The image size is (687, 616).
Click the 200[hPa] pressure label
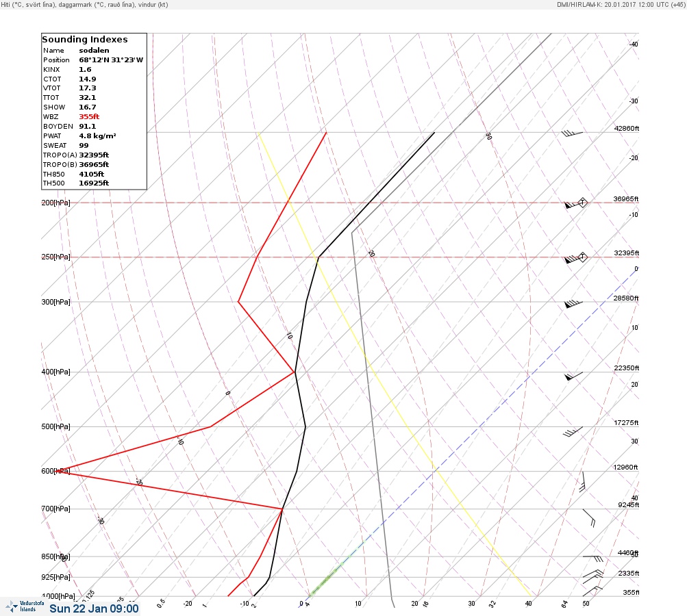pos(55,203)
